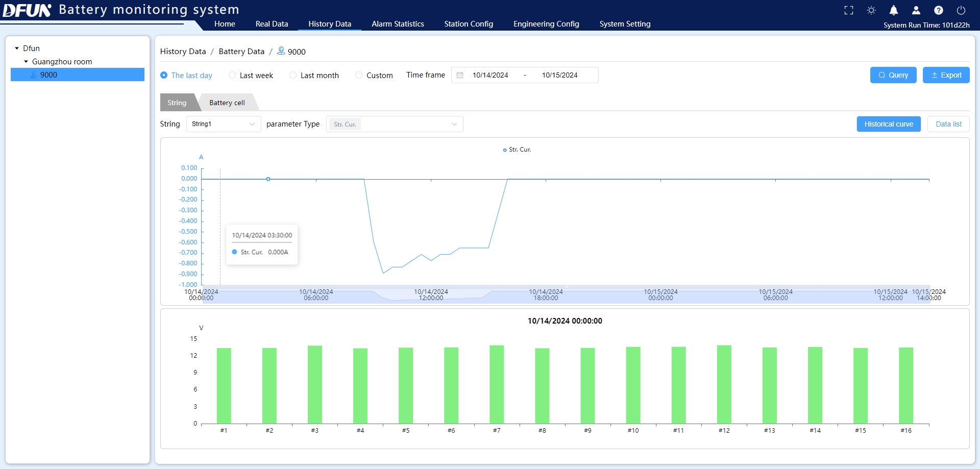Image resolution: width=980 pixels, height=469 pixels.
Task: Open the user account icon
Action: [916, 10]
